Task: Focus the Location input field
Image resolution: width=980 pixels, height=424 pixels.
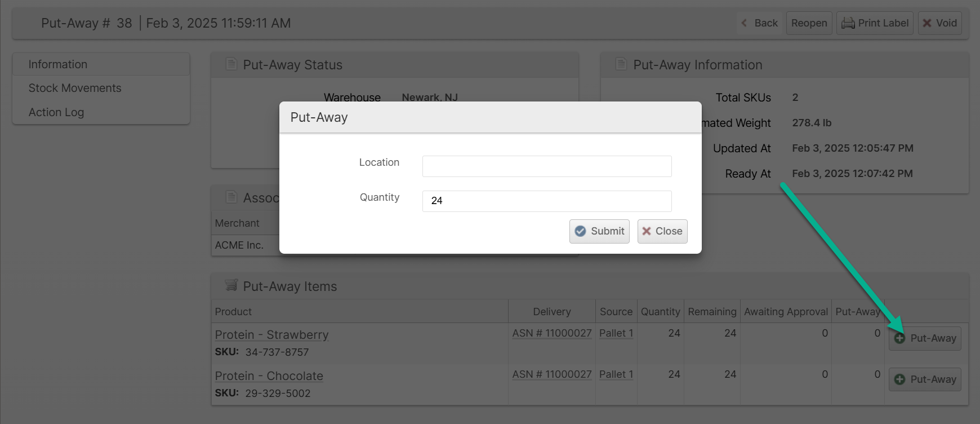Action: click(546, 166)
